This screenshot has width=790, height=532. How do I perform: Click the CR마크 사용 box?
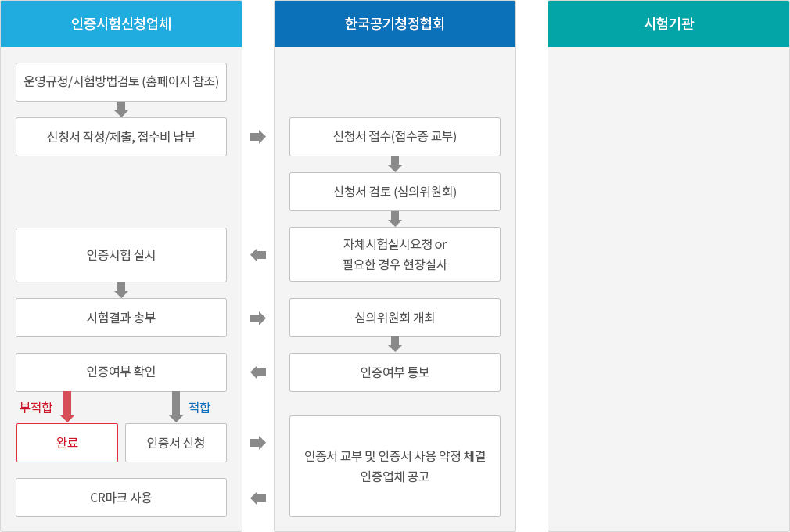(x=121, y=498)
